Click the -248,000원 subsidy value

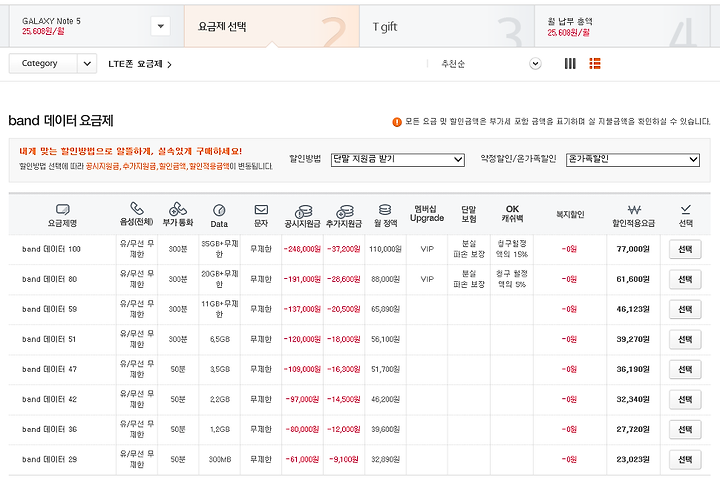coord(302,249)
